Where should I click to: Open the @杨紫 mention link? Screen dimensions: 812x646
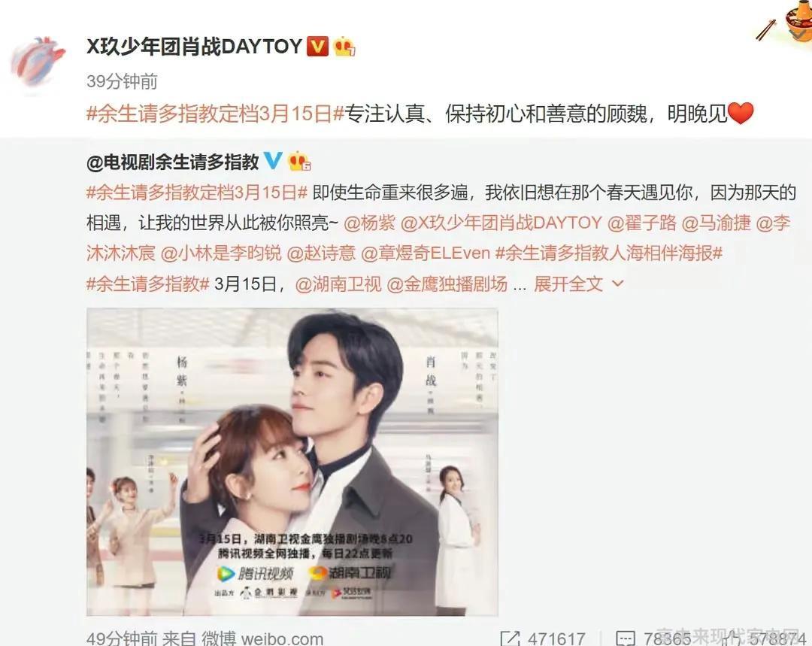pyautogui.click(x=369, y=223)
